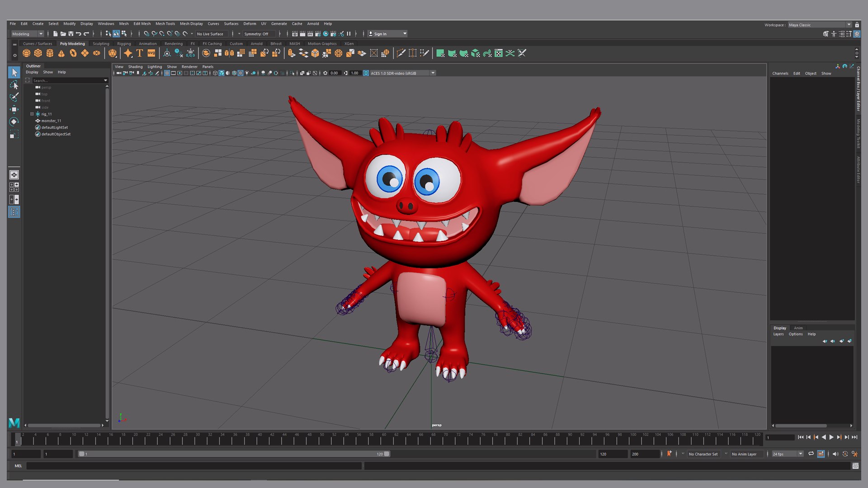Screen dimensions: 868x488
Task: Open the 24 fps frame rate dropdown
Action: click(x=787, y=454)
